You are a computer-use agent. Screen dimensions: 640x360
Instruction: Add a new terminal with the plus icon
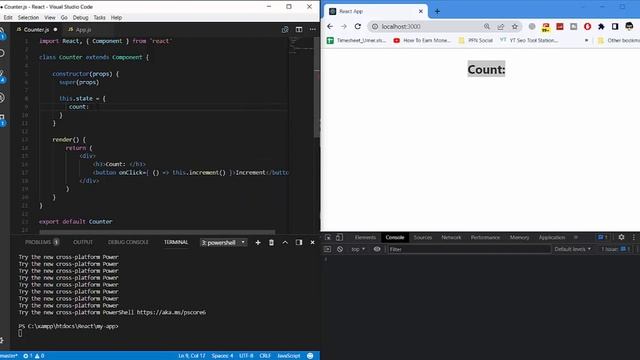(x=258, y=242)
